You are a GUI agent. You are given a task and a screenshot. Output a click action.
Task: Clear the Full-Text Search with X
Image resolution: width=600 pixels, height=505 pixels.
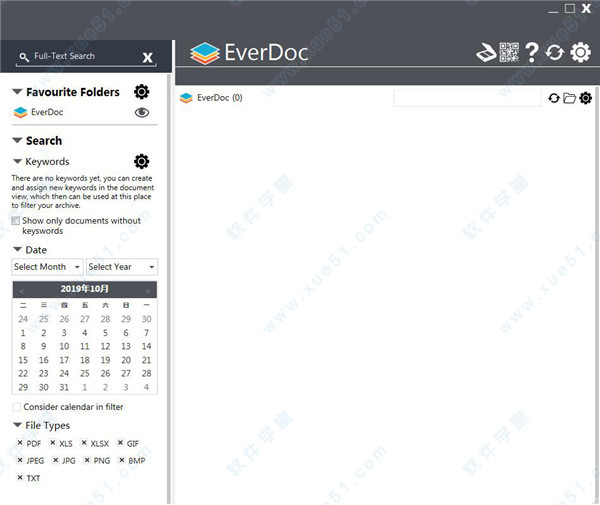148,57
